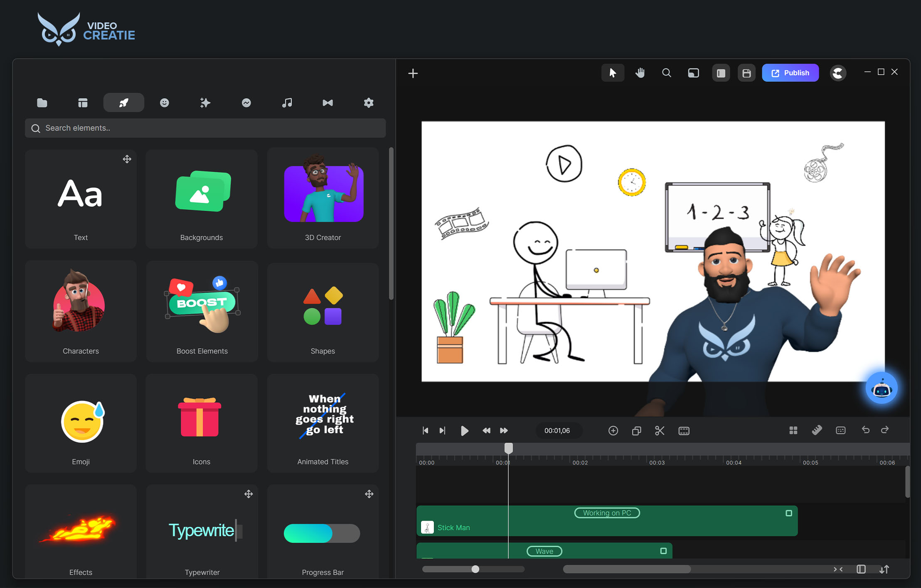
Task: Select the hand pan tool
Action: click(640, 73)
